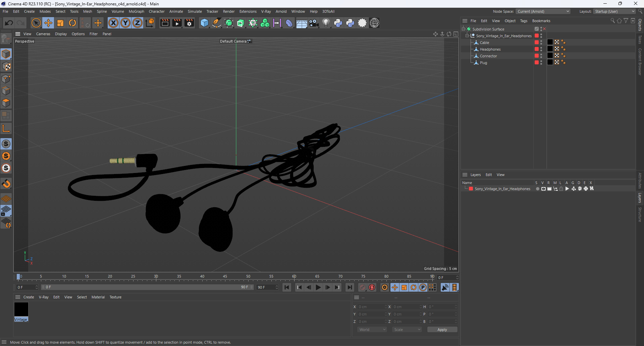The width and height of the screenshot is (644, 346).
Task: Click Render View clapperboard icon
Action: click(165, 23)
